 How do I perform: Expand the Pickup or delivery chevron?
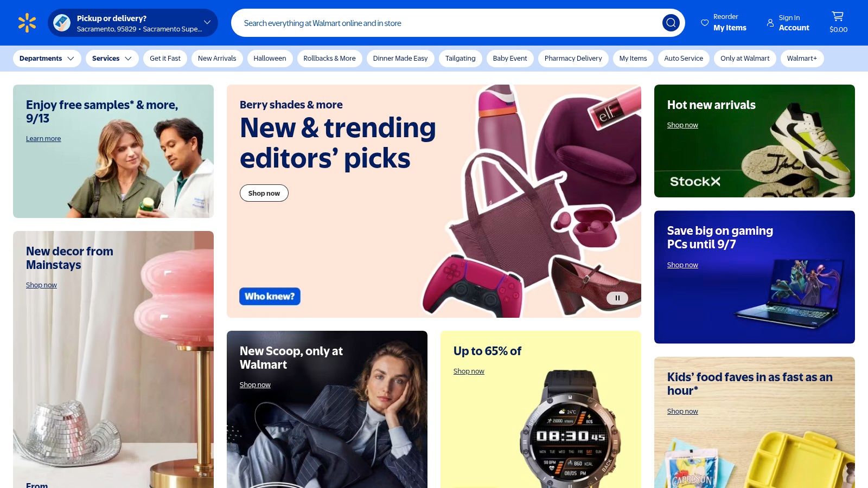pyautogui.click(x=207, y=23)
